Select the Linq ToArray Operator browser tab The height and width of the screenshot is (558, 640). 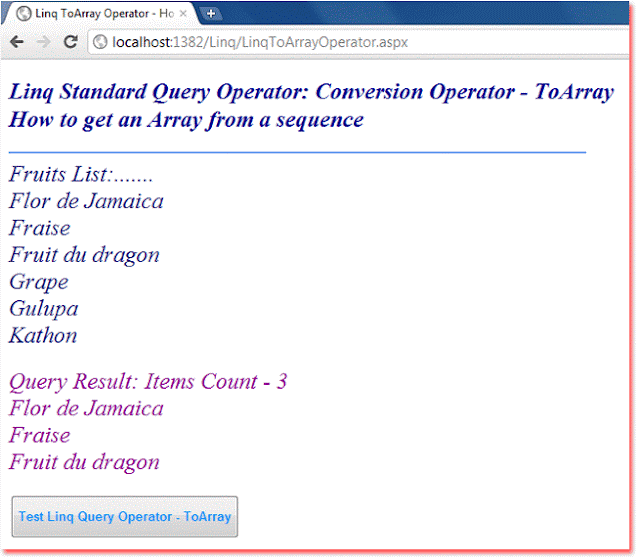coord(102,13)
